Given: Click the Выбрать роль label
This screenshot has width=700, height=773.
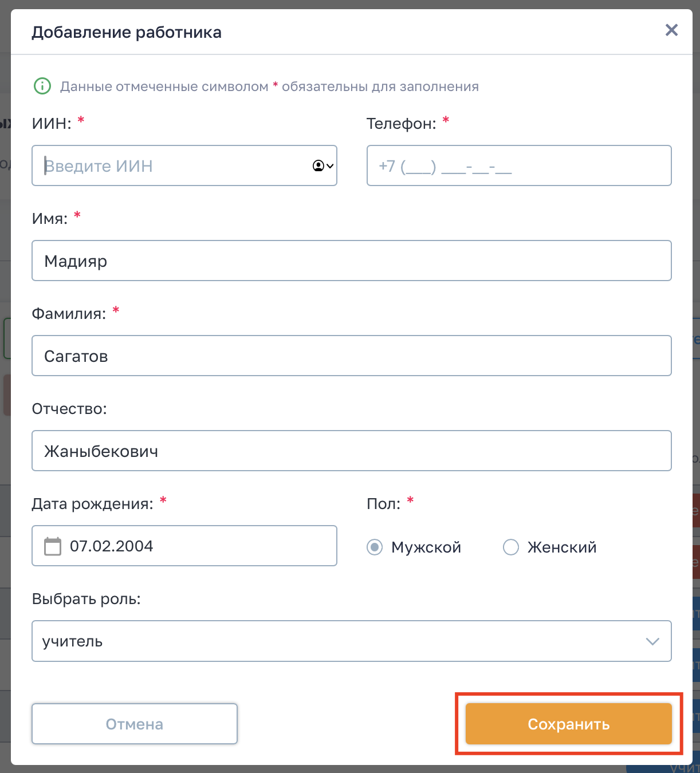Looking at the screenshot, I should click(86, 599).
